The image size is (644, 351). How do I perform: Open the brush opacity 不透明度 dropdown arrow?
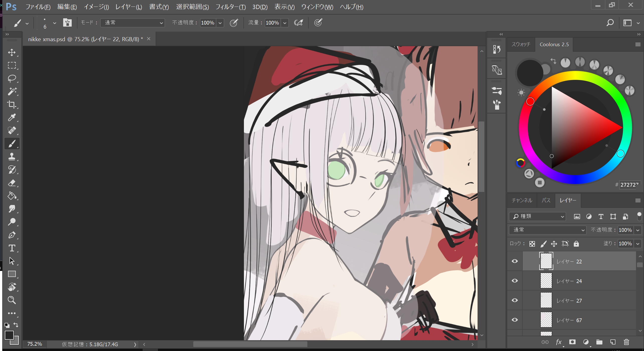[x=220, y=23]
